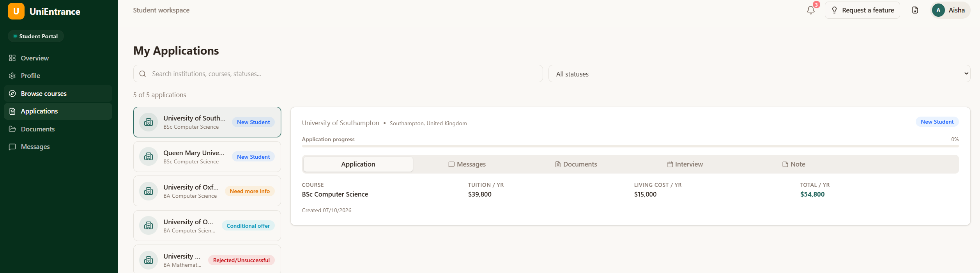Click 'Southampton, United Kingdom' location text

point(428,123)
